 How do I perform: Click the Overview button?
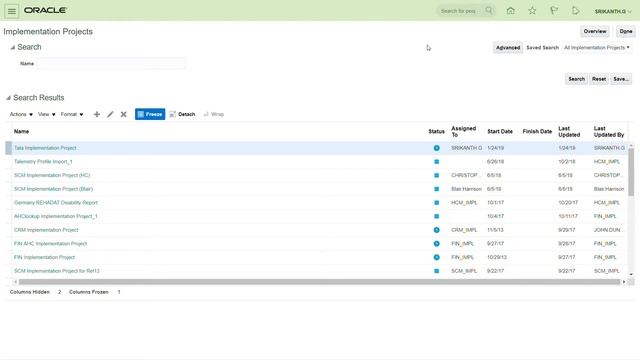(595, 31)
